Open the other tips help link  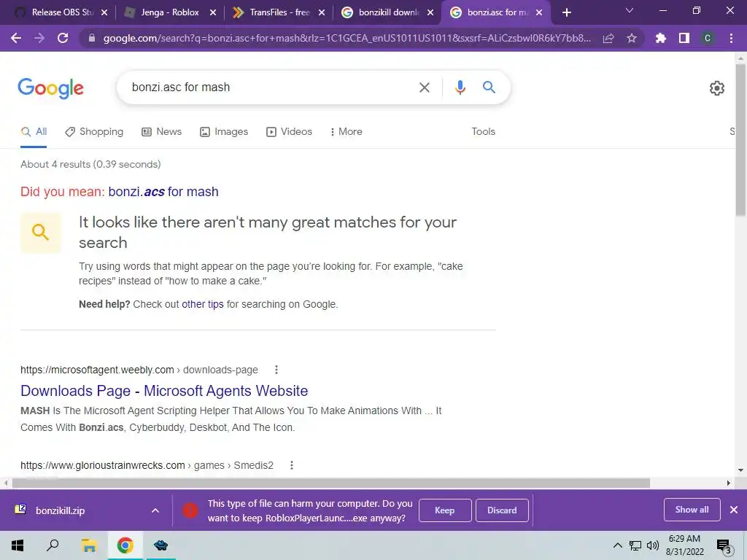click(203, 304)
